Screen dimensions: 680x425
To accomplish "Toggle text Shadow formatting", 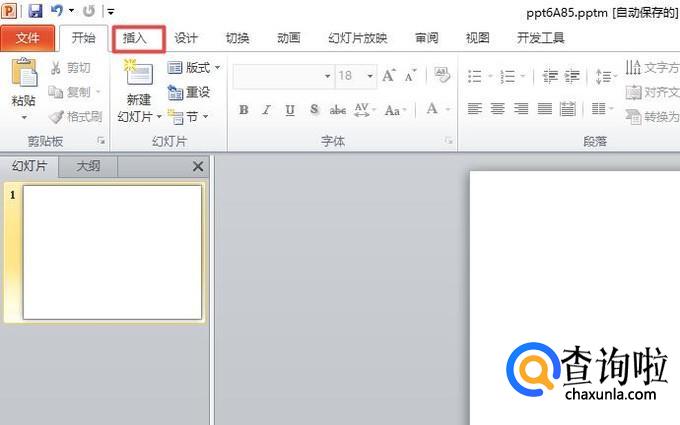I will (314, 110).
